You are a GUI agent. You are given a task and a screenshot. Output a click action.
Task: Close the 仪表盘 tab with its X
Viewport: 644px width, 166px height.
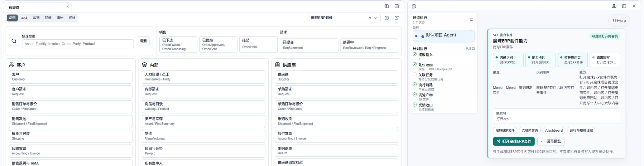[x=67, y=7]
